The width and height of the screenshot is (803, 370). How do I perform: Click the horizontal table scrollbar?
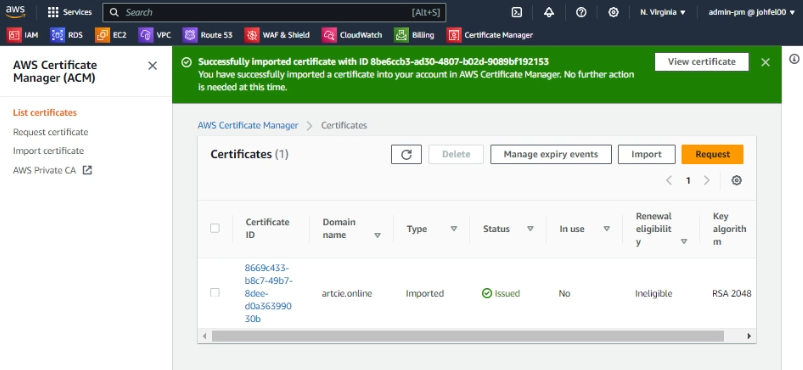point(468,336)
